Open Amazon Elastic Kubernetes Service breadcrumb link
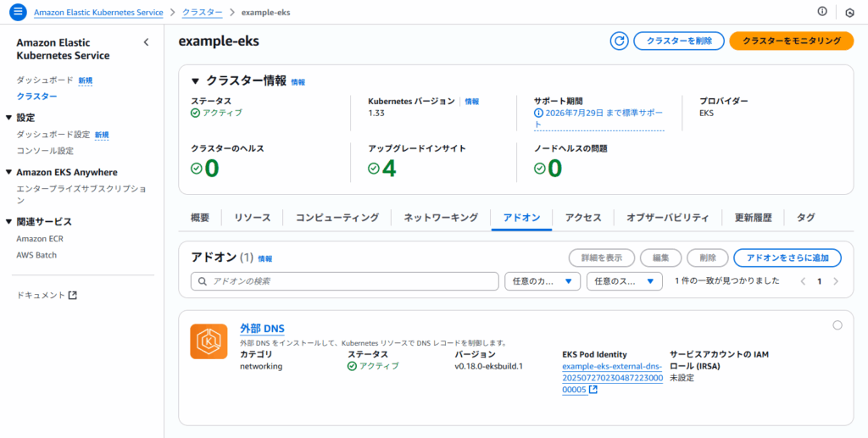Screen dimensions: 868x438 (98, 12)
